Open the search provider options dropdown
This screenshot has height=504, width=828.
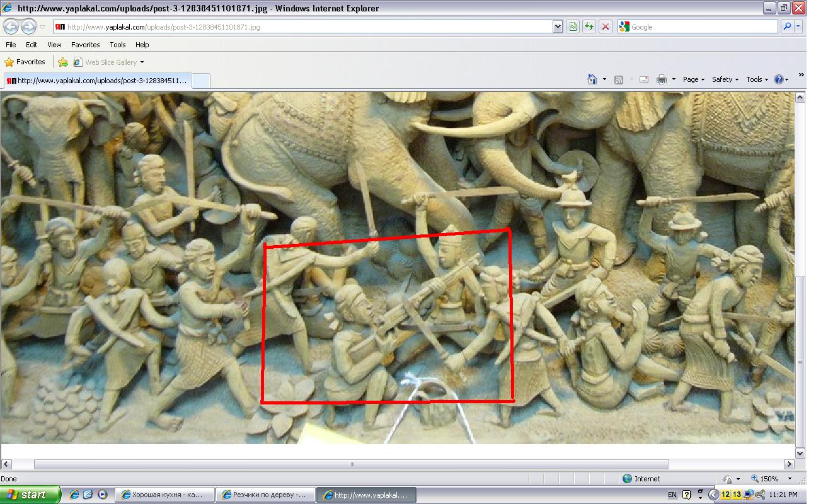799,27
